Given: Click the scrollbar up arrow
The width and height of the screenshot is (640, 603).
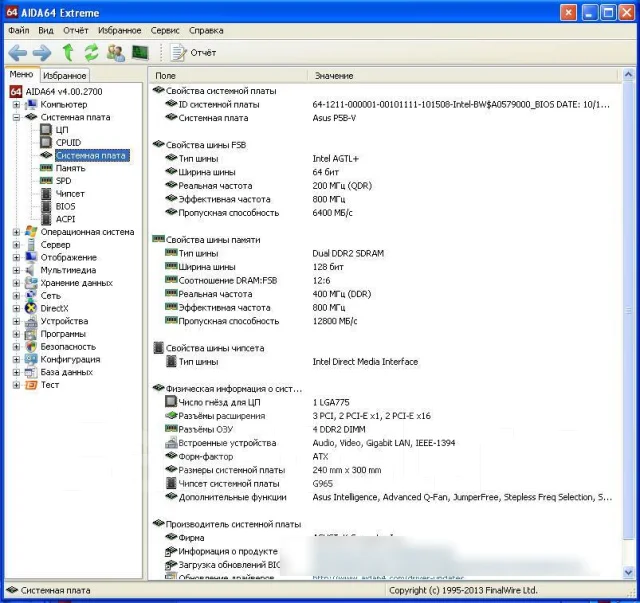Looking at the screenshot, I should click(x=629, y=75).
